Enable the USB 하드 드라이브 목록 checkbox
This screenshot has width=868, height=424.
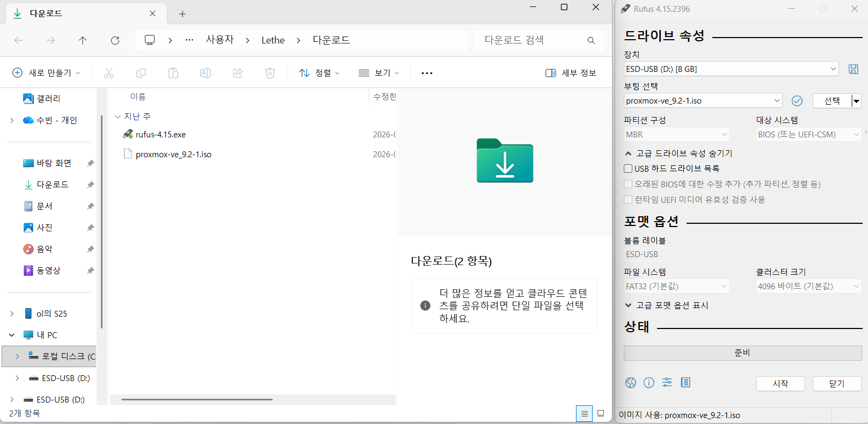[628, 169]
